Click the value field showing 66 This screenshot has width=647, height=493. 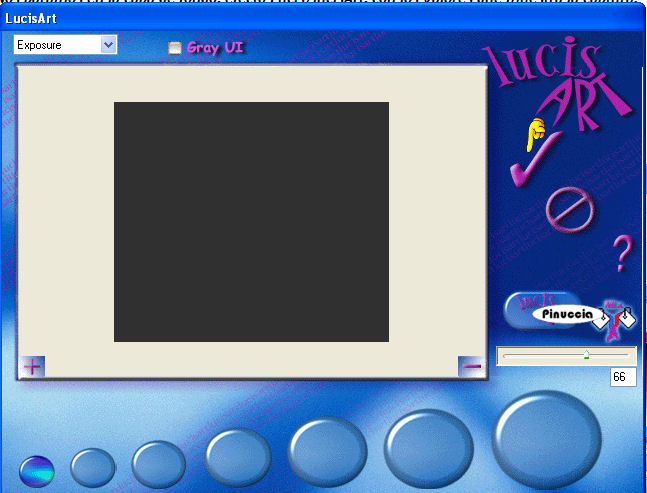click(623, 377)
